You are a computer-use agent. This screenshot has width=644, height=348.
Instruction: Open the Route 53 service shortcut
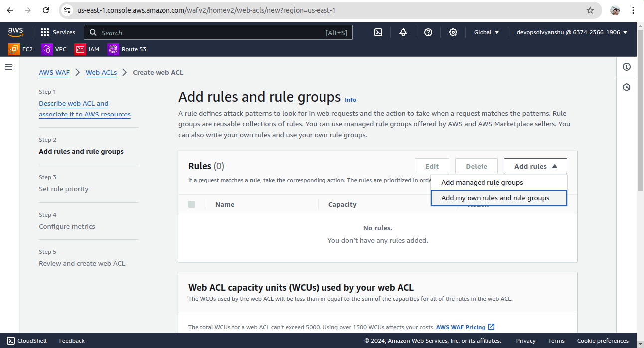click(x=127, y=49)
